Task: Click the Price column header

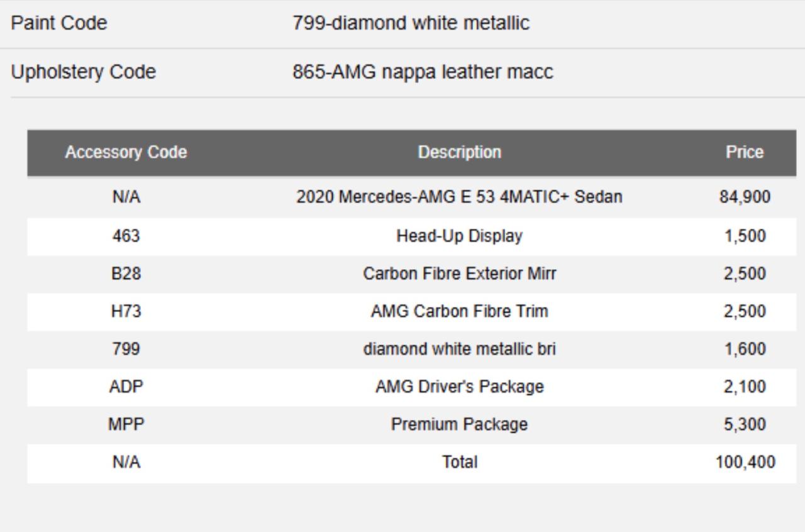Action: pyautogui.click(x=745, y=153)
